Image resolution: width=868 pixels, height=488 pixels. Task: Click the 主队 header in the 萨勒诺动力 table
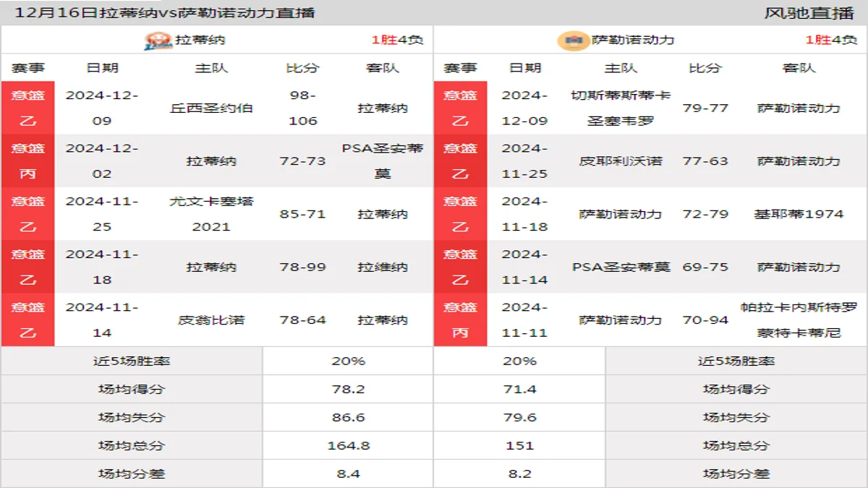[621, 68]
